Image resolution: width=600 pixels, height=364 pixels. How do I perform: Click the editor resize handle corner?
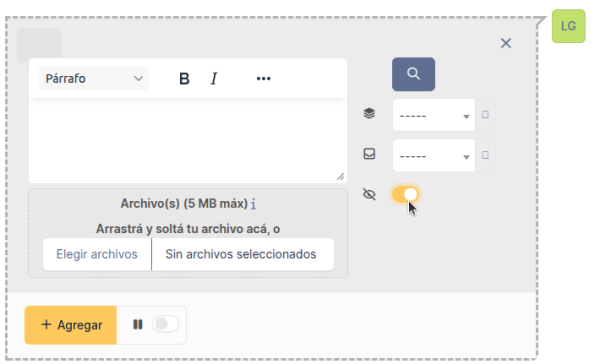340,176
